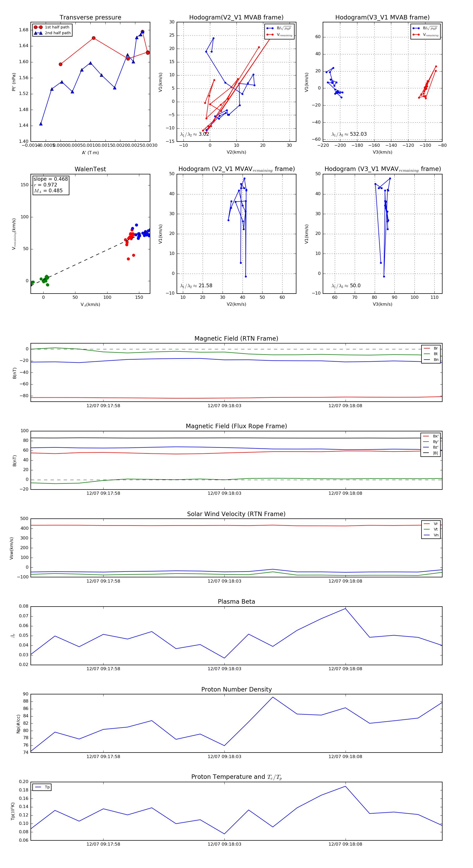Click the peak of the Proton Temperature curve
The height and width of the screenshot is (868, 473).
(345, 786)
